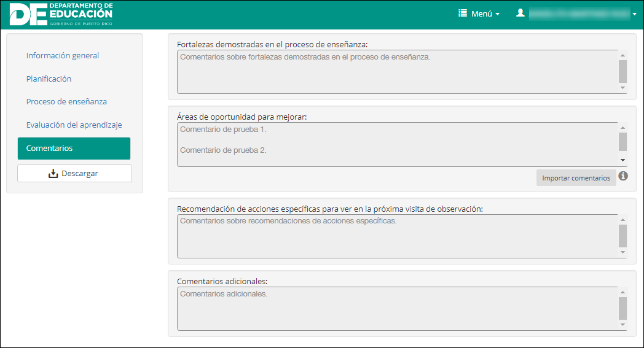Expand the user account dropdown arrow

634,14
